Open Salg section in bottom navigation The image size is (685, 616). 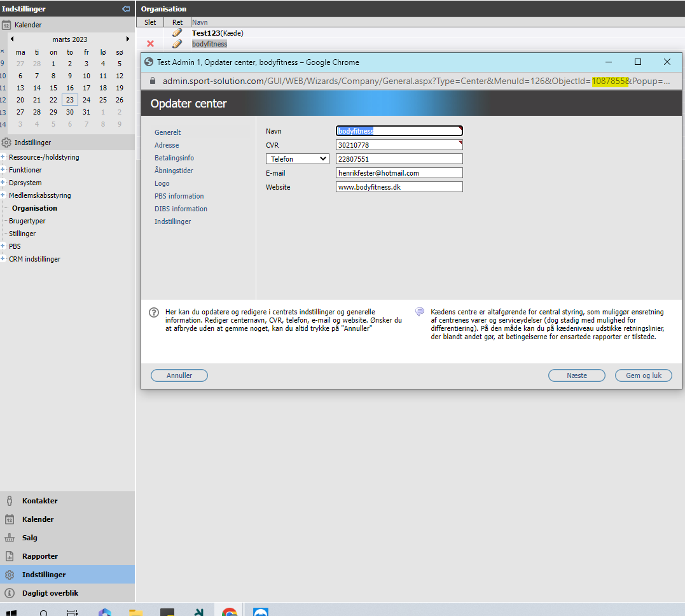[x=67, y=537]
